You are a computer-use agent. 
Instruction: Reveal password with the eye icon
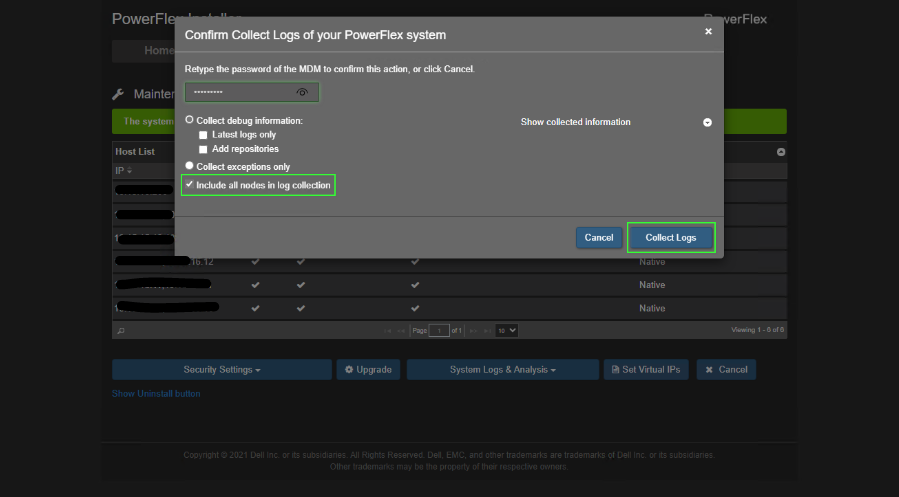(x=302, y=92)
